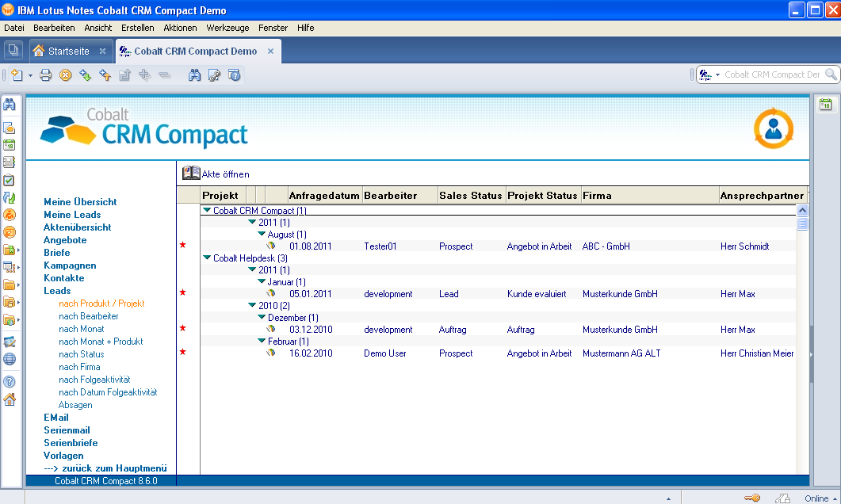Select the lead row dated 05.01.2011

pos(498,294)
